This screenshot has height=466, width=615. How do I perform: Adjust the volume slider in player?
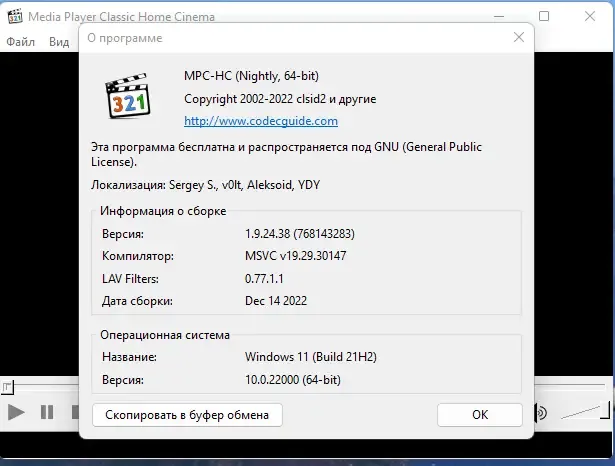coord(584,410)
